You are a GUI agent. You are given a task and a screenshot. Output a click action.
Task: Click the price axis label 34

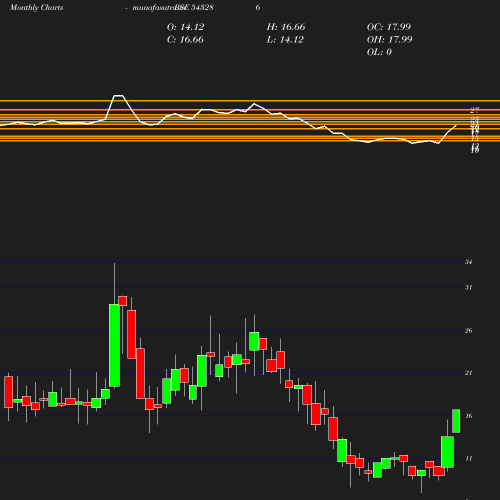coord(469,262)
